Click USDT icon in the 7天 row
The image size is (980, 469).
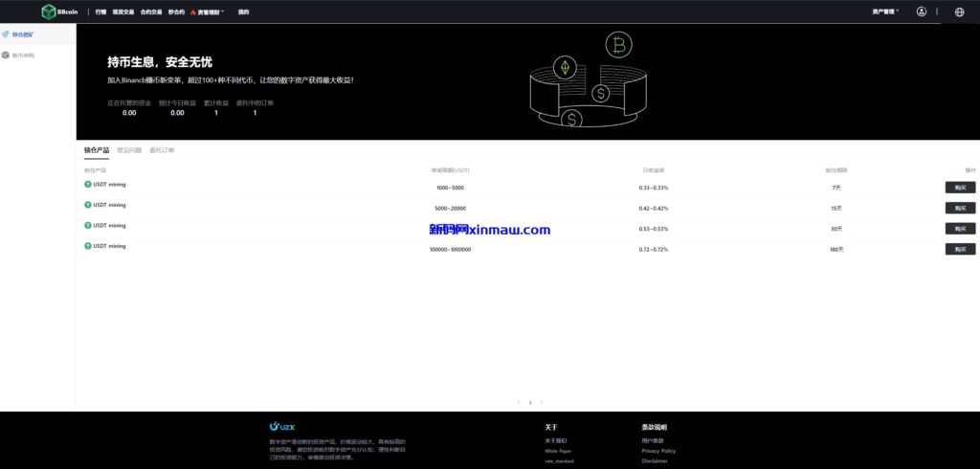point(87,184)
